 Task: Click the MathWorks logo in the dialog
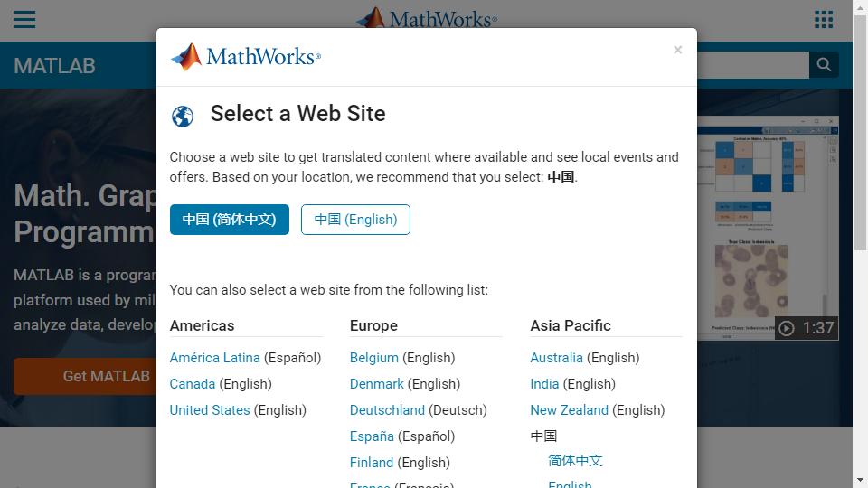pos(246,57)
